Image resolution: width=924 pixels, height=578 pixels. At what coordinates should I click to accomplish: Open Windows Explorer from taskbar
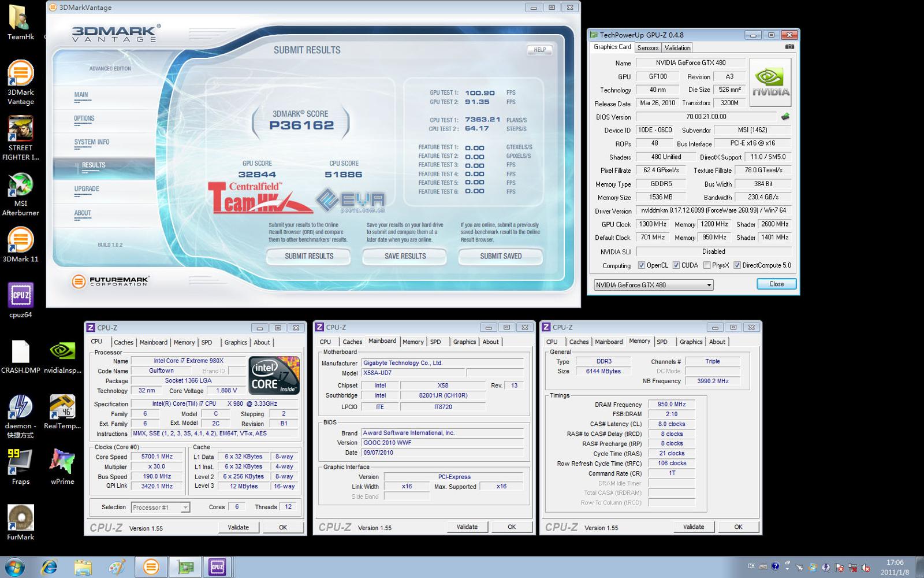click(x=83, y=567)
